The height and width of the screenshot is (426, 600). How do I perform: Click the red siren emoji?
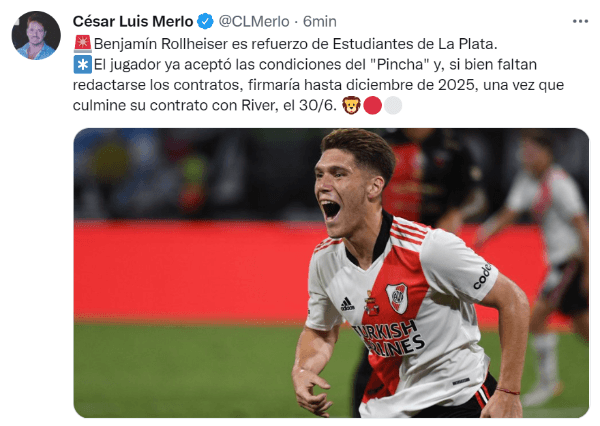(83, 44)
